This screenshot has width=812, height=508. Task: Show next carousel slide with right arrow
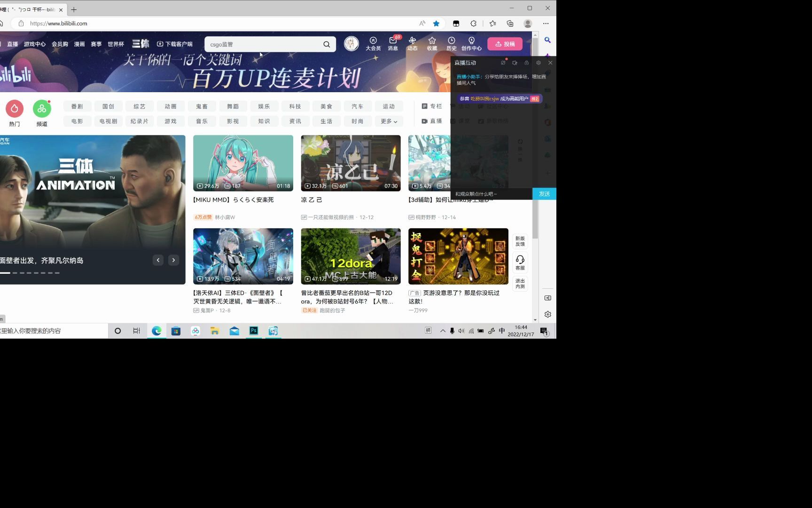click(173, 260)
